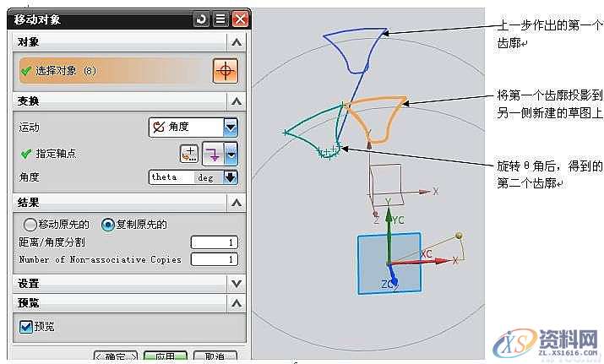
Task: Click the select object crosshair icon
Action: [x=224, y=71]
